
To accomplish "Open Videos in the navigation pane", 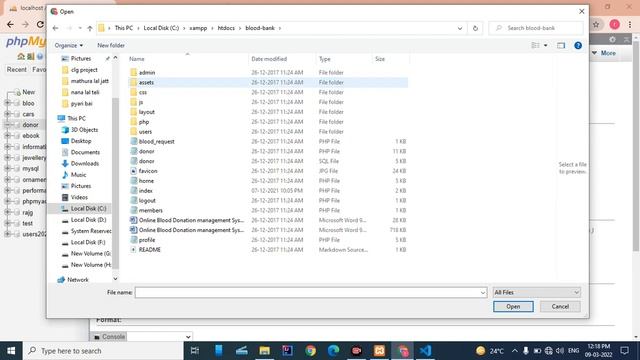I will coord(79,197).
